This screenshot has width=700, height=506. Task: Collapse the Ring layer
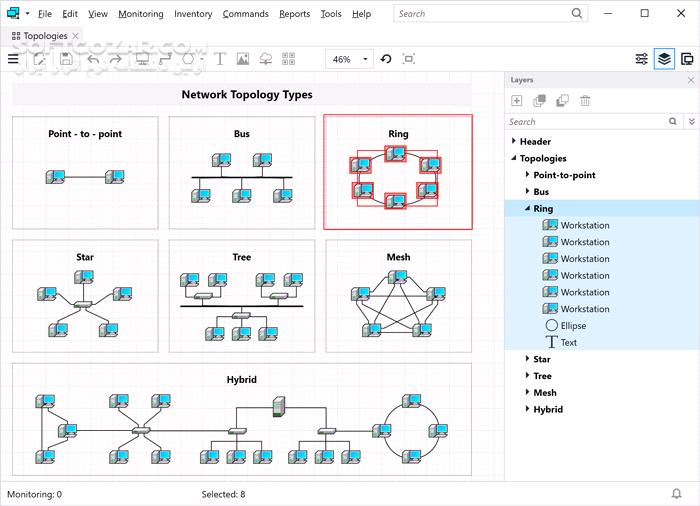pyautogui.click(x=527, y=208)
